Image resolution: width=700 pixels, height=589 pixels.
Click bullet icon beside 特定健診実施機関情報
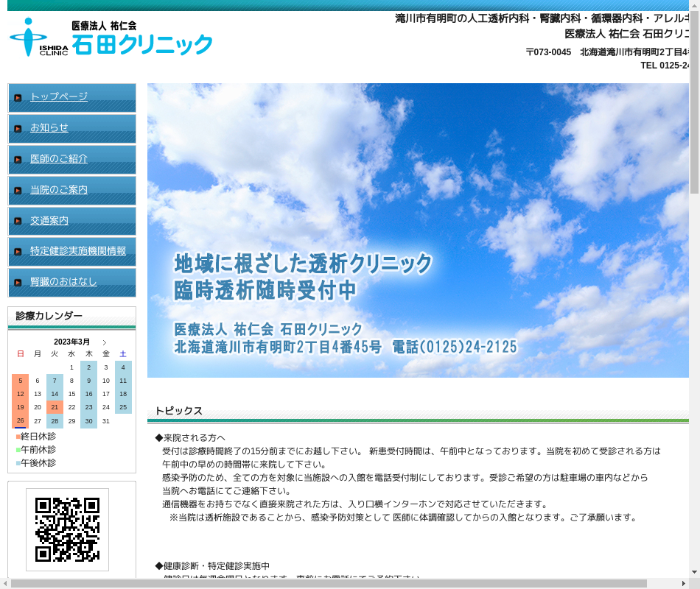18,253
